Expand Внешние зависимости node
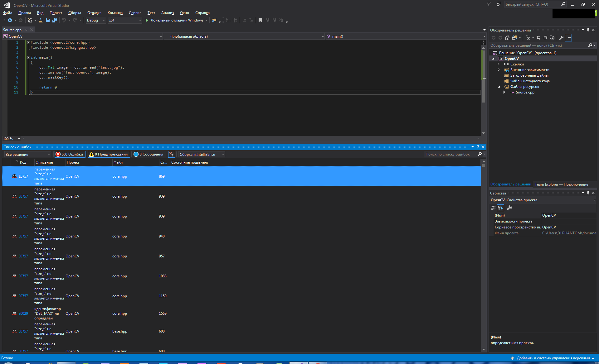Image resolution: width=599 pixels, height=364 pixels. tap(499, 70)
